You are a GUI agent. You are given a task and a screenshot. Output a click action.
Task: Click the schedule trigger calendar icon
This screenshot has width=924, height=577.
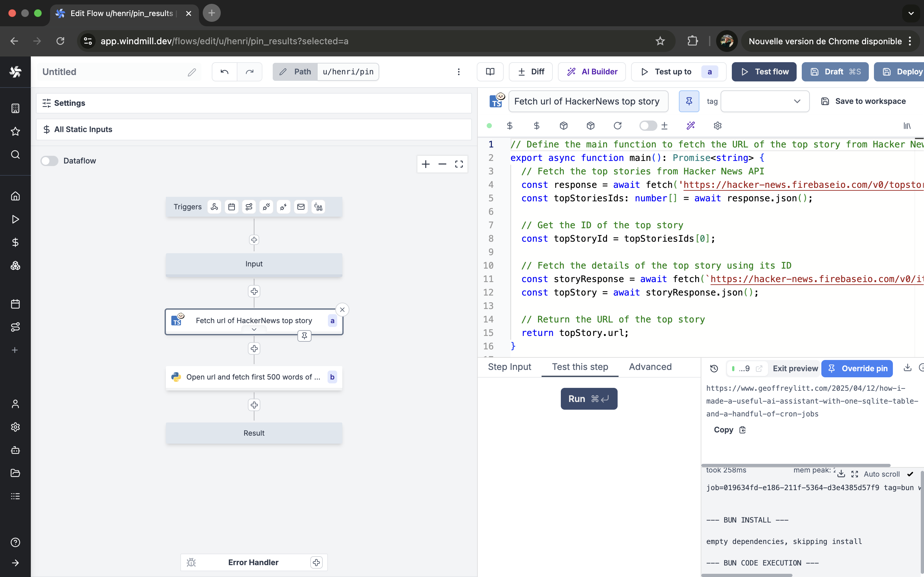pos(231,207)
